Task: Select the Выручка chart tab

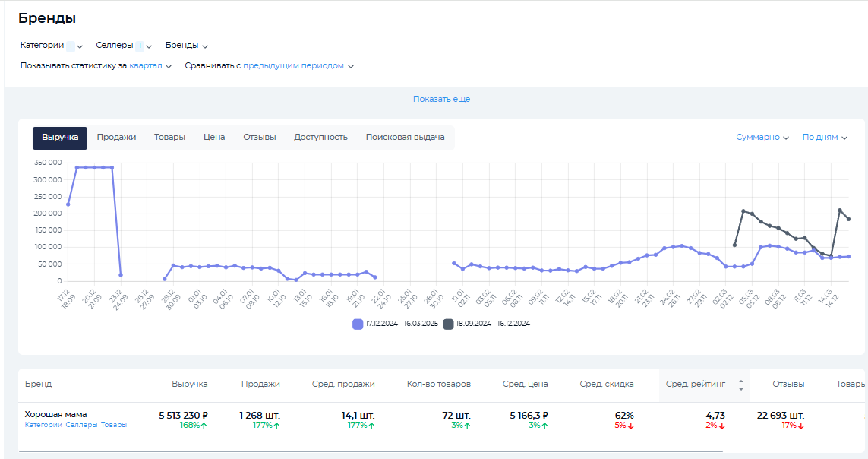Action: pos(60,138)
